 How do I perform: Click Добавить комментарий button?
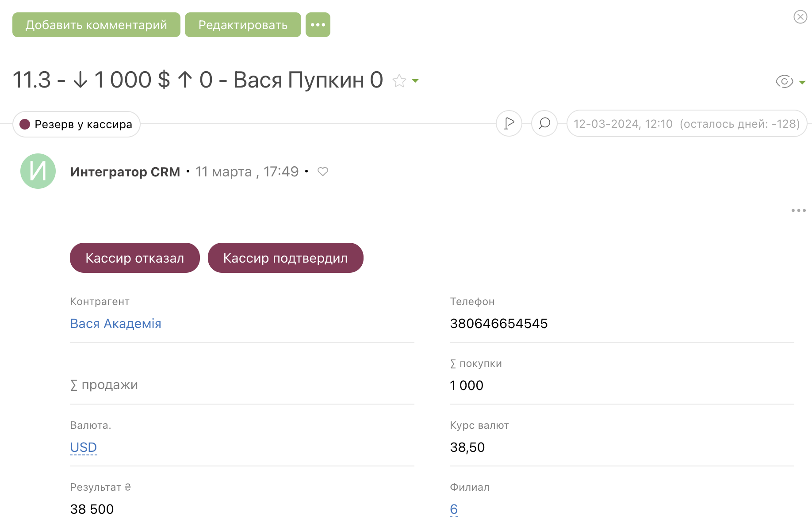96,25
